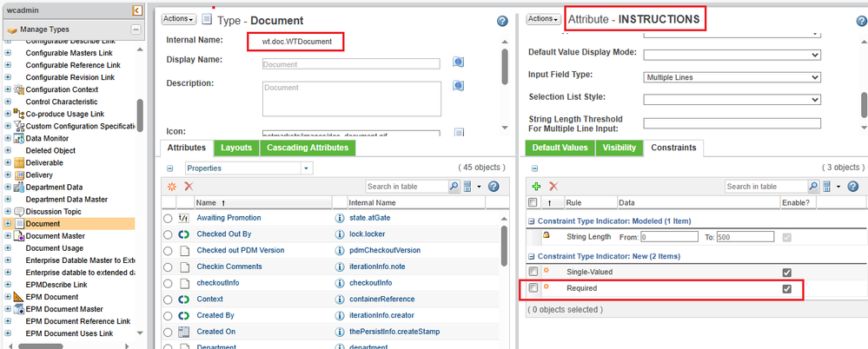Viewport: 868px width, 349px height.
Task: Select Checked out PDM Version radio button
Action: (x=168, y=251)
